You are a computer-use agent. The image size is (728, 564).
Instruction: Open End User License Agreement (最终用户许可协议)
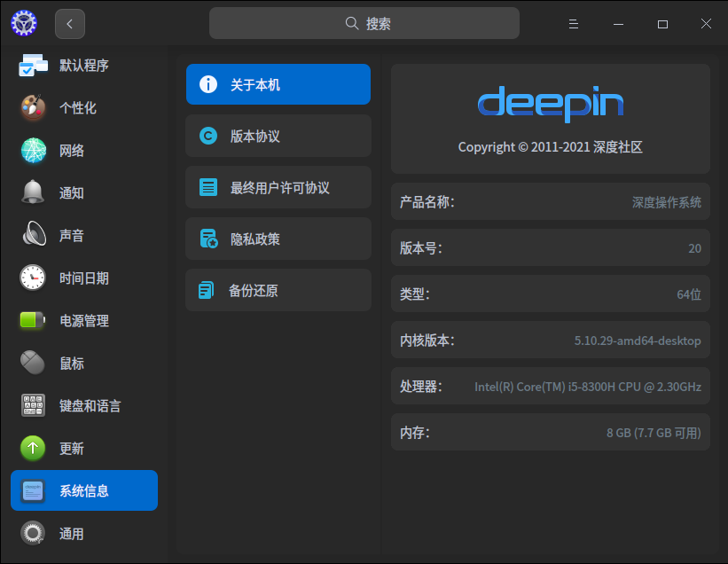pyautogui.click(x=278, y=188)
